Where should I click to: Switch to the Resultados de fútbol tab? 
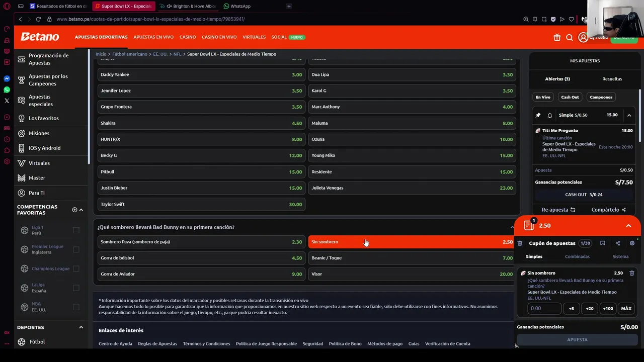click(x=58, y=6)
